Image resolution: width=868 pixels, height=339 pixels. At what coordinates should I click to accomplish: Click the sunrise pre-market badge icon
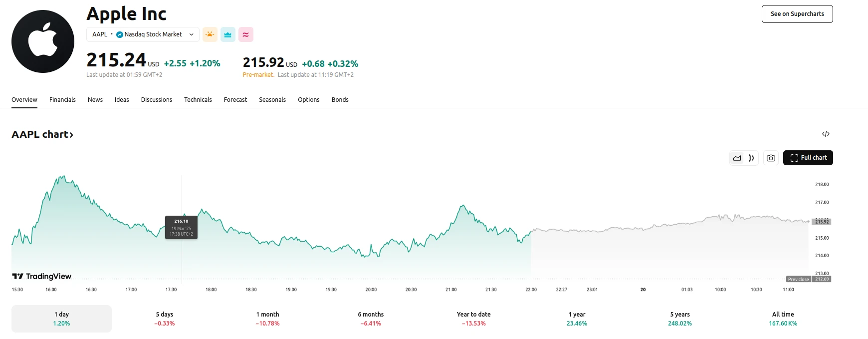pyautogui.click(x=210, y=34)
